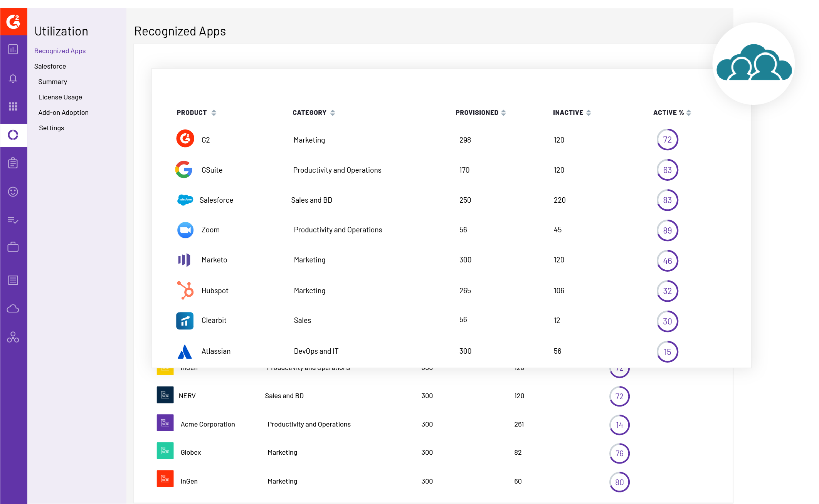
Task: Open the analytics bar chart panel
Action: [13, 49]
